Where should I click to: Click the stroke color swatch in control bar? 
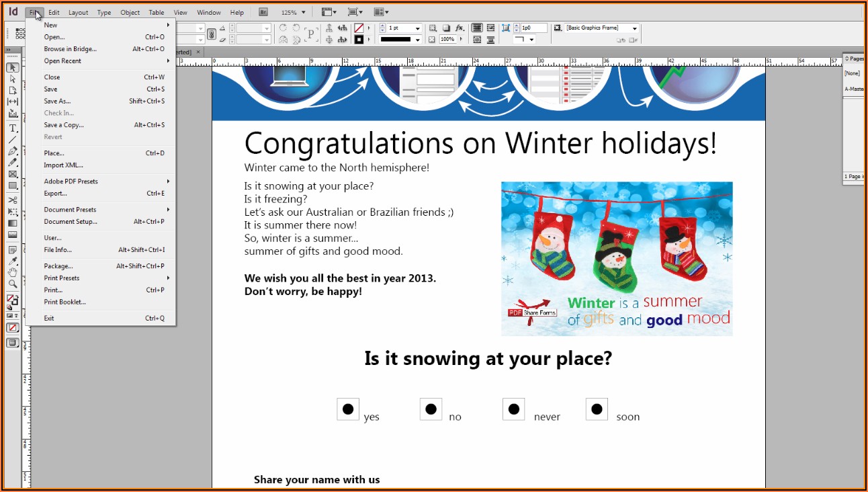[x=359, y=40]
